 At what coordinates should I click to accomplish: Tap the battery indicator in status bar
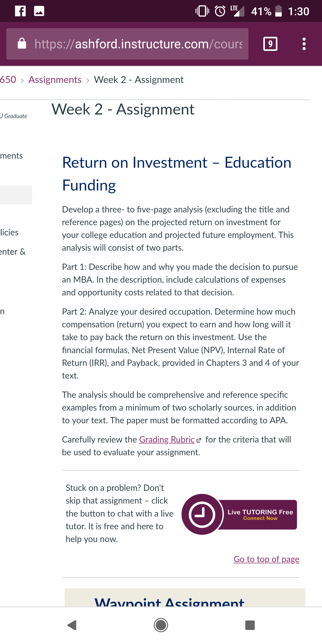278,11
